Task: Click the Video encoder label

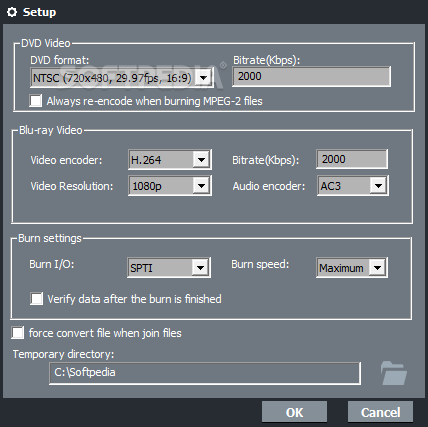Action: point(66,160)
